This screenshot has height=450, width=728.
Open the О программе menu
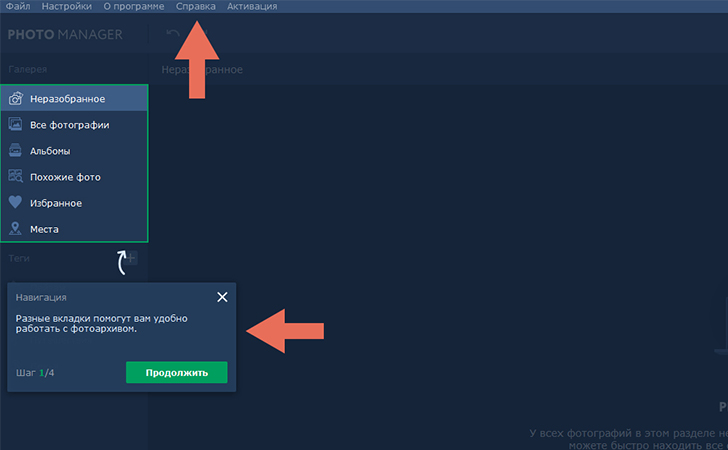[x=134, y=7]
